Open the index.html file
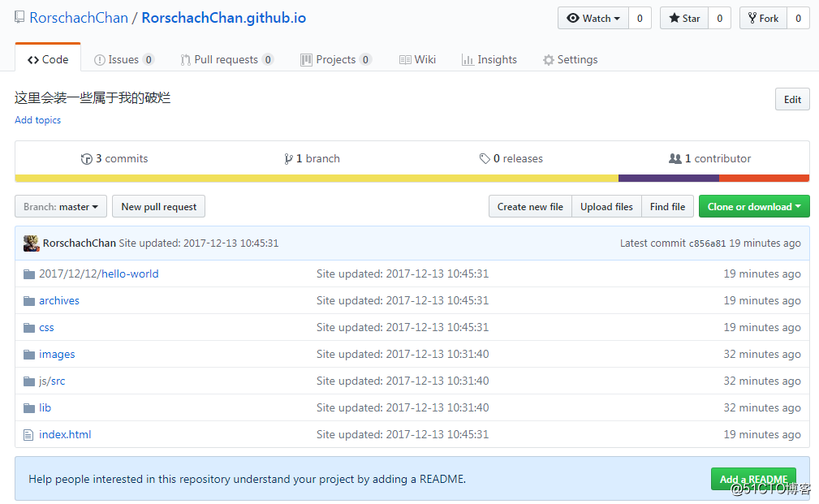This screenshot has width=819, height=504. 65,434
